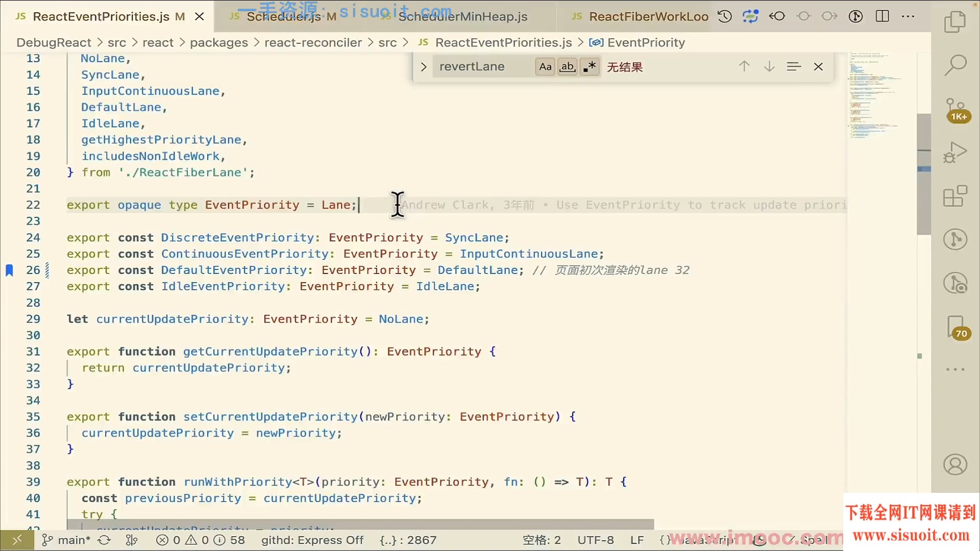The width and height of the screenshot is (980, 551).
Task: Open the main* branch picker in status bar
Action: pos(66,540)
